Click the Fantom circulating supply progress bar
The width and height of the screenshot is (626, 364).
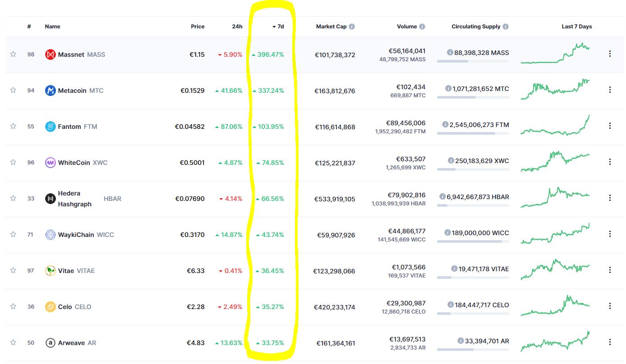tap(473, 133)
